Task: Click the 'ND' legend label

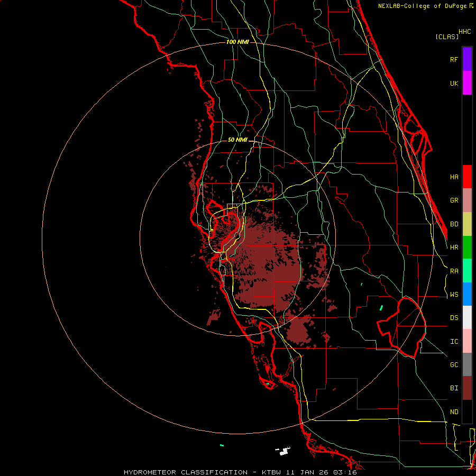Action: [x=454, y=411]
